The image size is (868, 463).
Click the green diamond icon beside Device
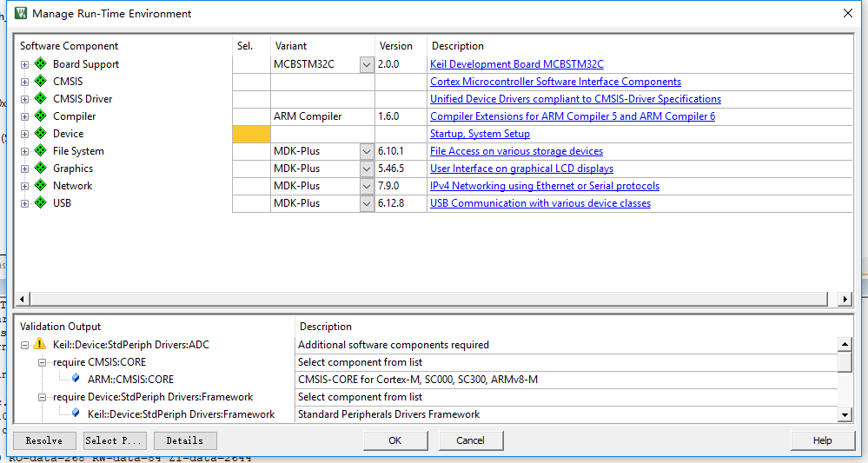(x=41, y=133)
